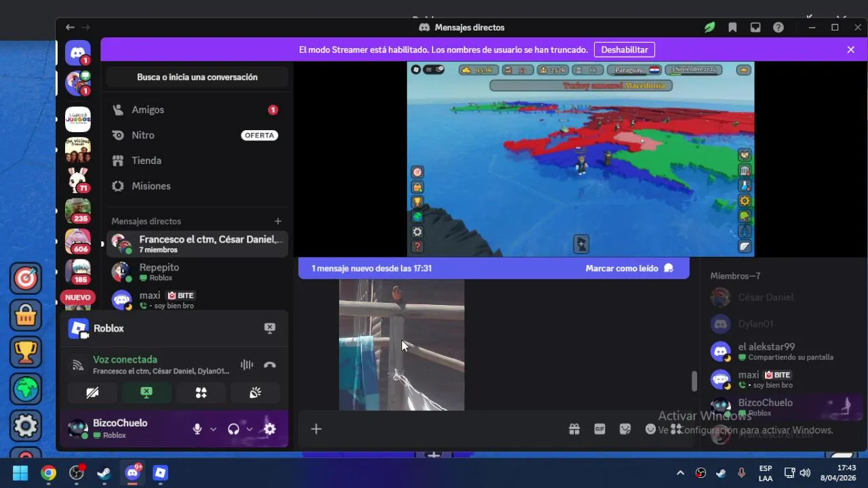This screenshot has width=868, height=488.
Task: Open the sticker picker
Action: (625, 429)
